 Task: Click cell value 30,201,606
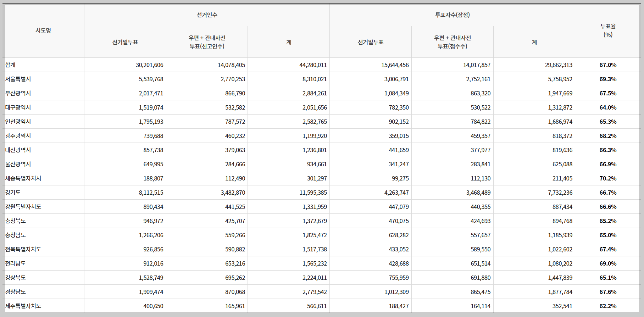pyautogui.click(x=150, y=65)
